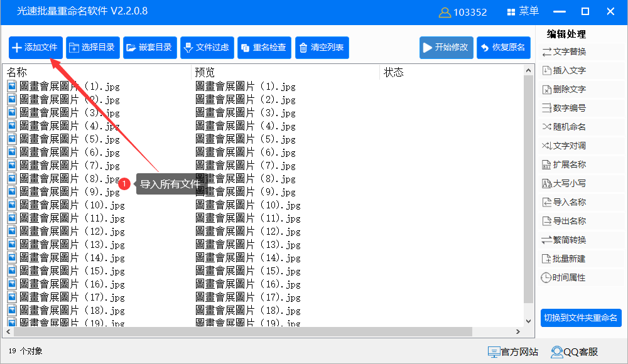
Task: Open the 菜单 menu in title bar
Action: (523, 11)
